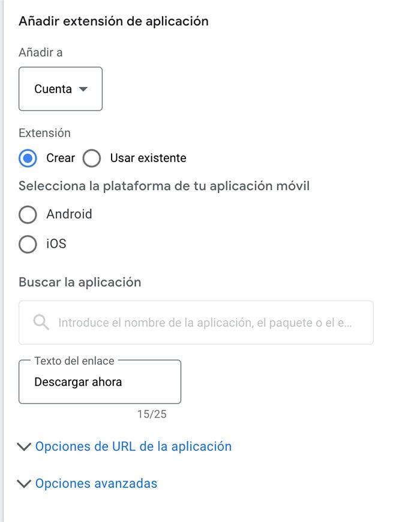Open the Añadir a account selector
Screen dimensions: 420x522
(60, 88)
